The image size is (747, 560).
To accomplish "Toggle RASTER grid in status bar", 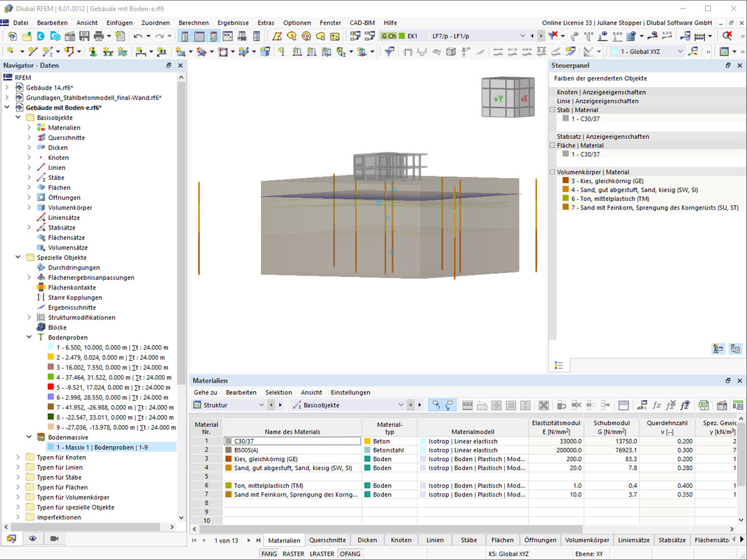I will click(293, 553).
